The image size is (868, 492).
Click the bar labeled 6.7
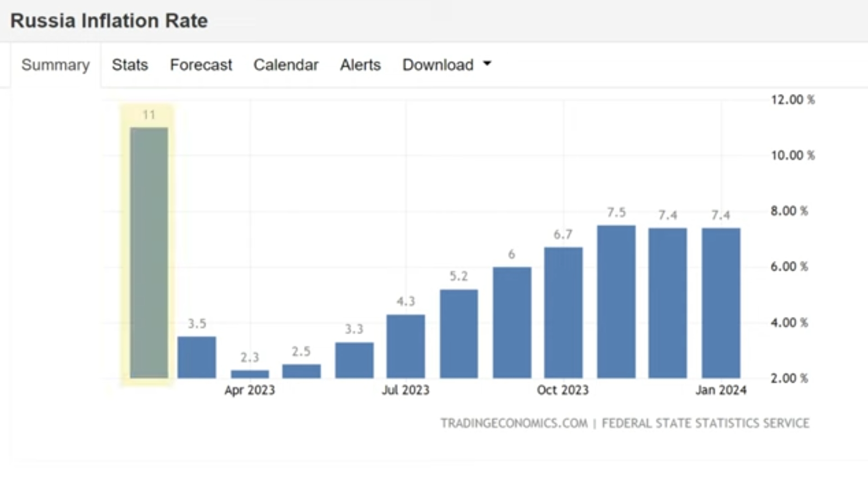tap(563, 313)
